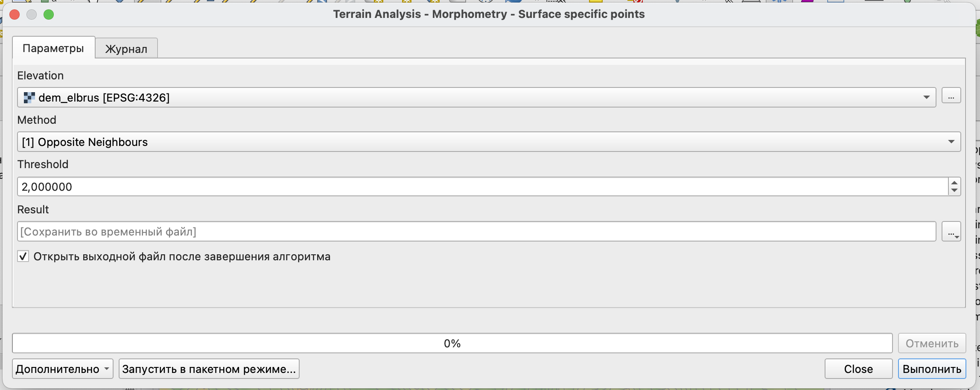Viewport: 980px width, 390px height.
Task: Open the Дополнительно options dropdown
Action: [x=63, y=369]
